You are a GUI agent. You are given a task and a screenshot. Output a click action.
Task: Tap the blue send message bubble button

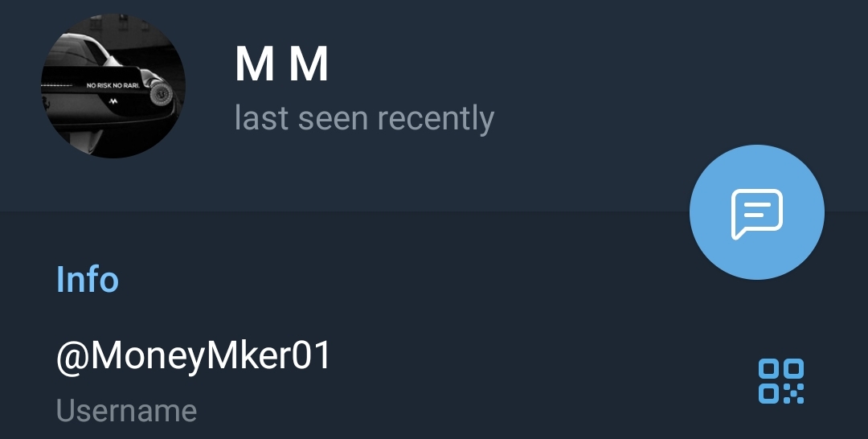point(757,212)
